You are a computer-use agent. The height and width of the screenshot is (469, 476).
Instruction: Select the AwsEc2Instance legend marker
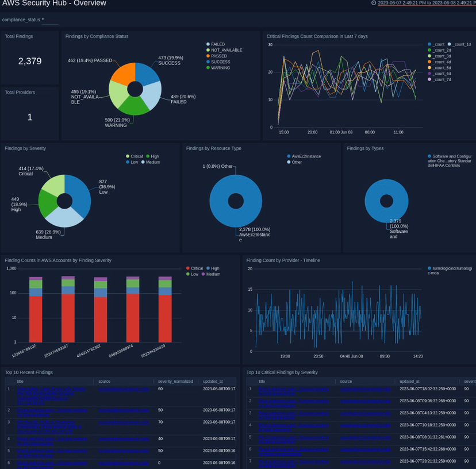[289, 156]
